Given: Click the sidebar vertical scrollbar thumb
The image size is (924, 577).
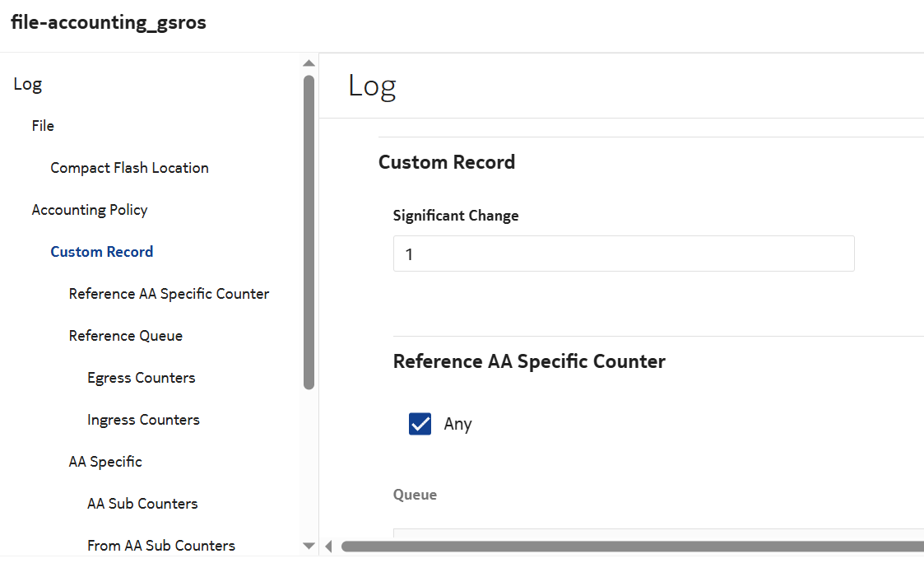Looking at the screenshot, I should pos(309,230).
